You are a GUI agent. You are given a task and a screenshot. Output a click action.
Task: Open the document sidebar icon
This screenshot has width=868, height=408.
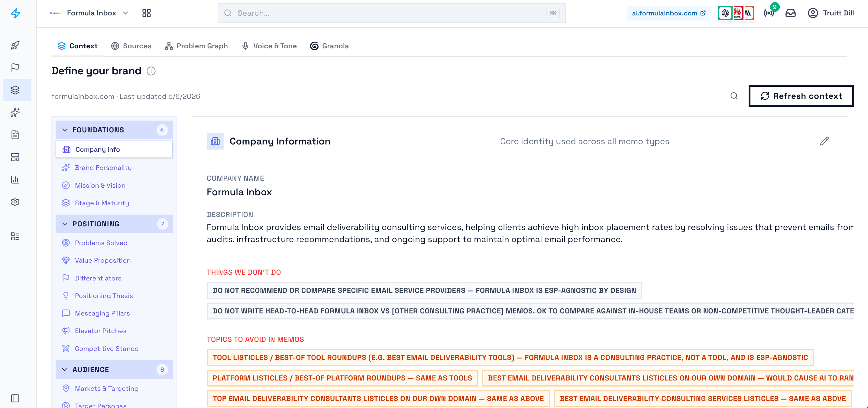coord(15,135)
